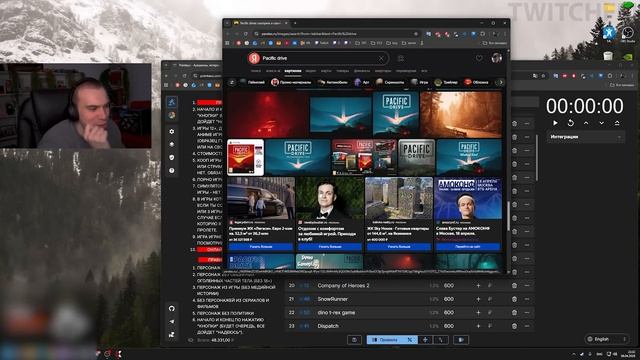
Task: Increase timer with the up chevron
Action: pyautogui.click(x=586, y=123)
